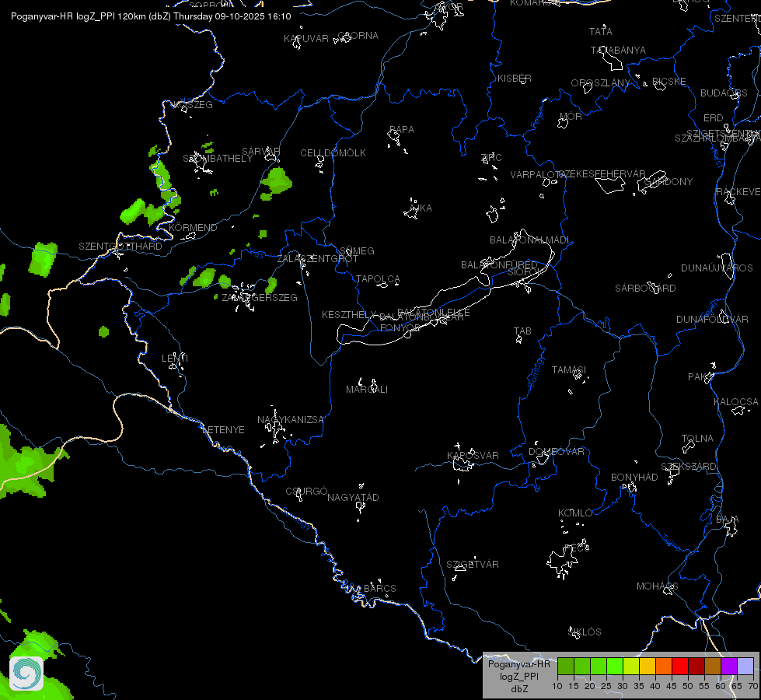Select the ZIRC city label

point(491,158)
